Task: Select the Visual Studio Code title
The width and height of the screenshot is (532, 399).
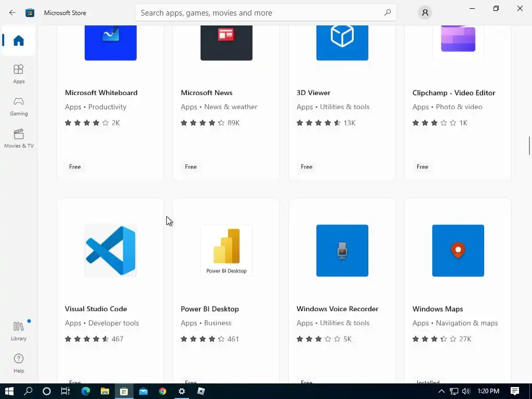Action: (x=96, y=309)
